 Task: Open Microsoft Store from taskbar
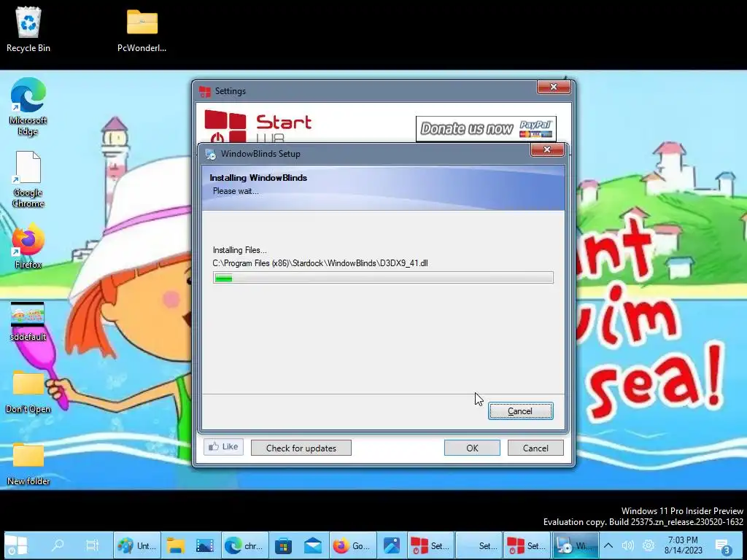tap(283, 545)
